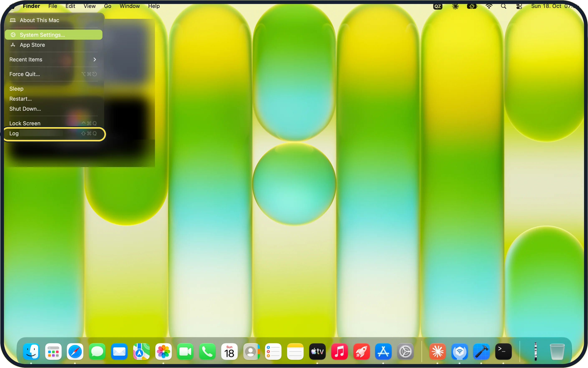Open the Photos app in the Dock
The image size is (588, 368).
[163, 352]
